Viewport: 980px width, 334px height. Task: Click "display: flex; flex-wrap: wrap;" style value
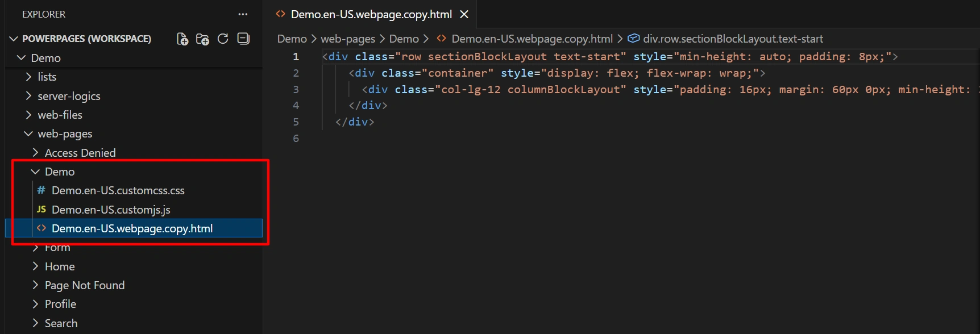[650, 73]
